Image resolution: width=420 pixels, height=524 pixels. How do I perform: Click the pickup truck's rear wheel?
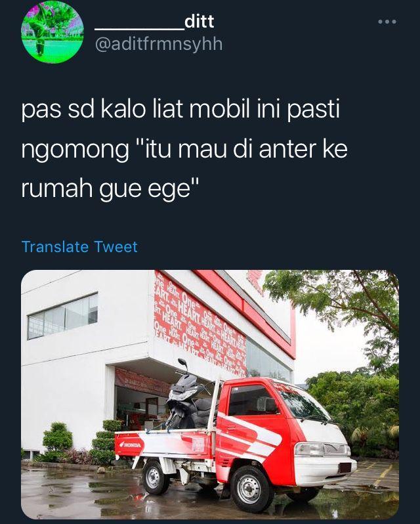pyautogui.click(x=155, y=478)
